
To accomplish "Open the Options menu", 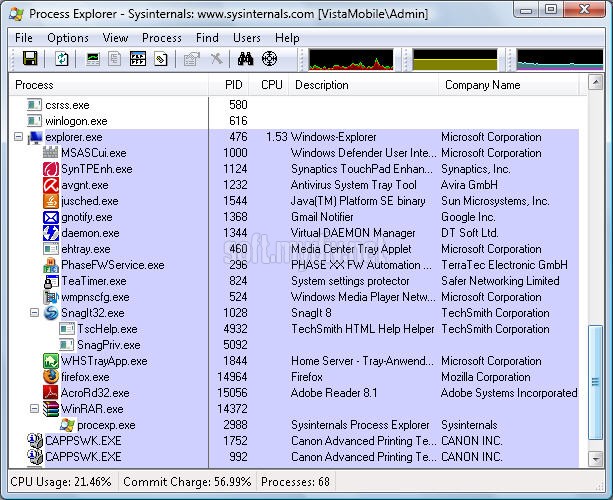I will point(68,38).
